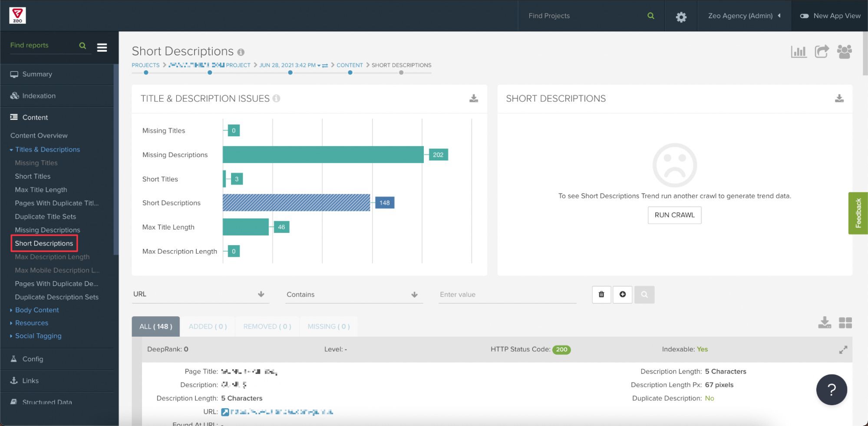Image resolution: width=868 pixels, height=426 pixels.
Task: Click the Feedback side button
Action: pyautogui.click(x=858, y=213)
